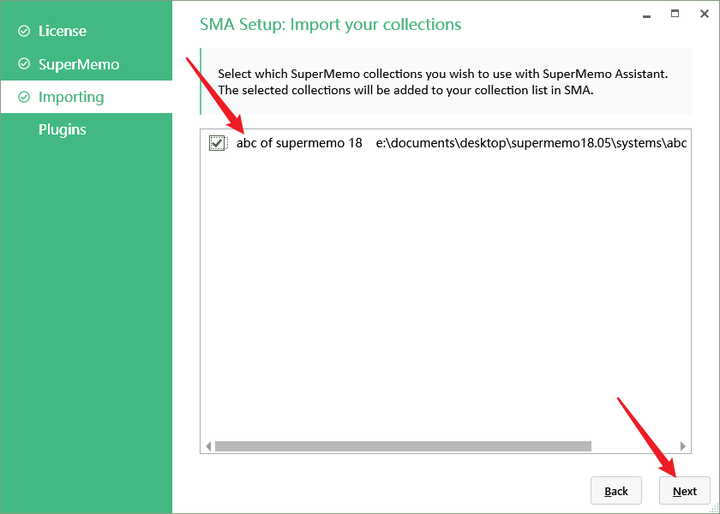Screen dimensions: 720x514
Task: Close the SMA Setup window
Action: click(702, 14)
